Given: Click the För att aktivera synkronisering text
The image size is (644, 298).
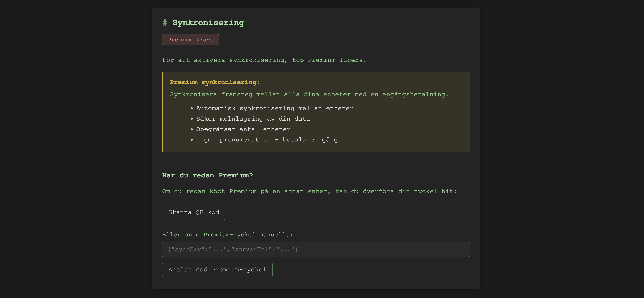Looking at the screenshot, I should [x=264, y=60].
